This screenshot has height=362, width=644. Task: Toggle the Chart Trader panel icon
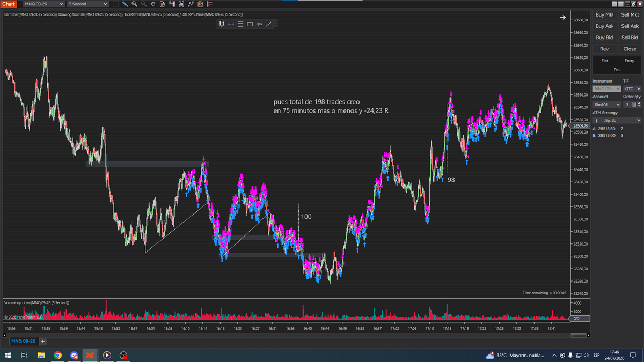[172, 4]
